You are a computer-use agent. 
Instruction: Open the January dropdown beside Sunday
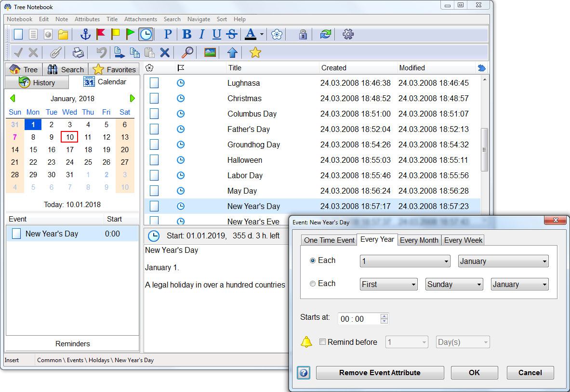click(x=519, y=285)
